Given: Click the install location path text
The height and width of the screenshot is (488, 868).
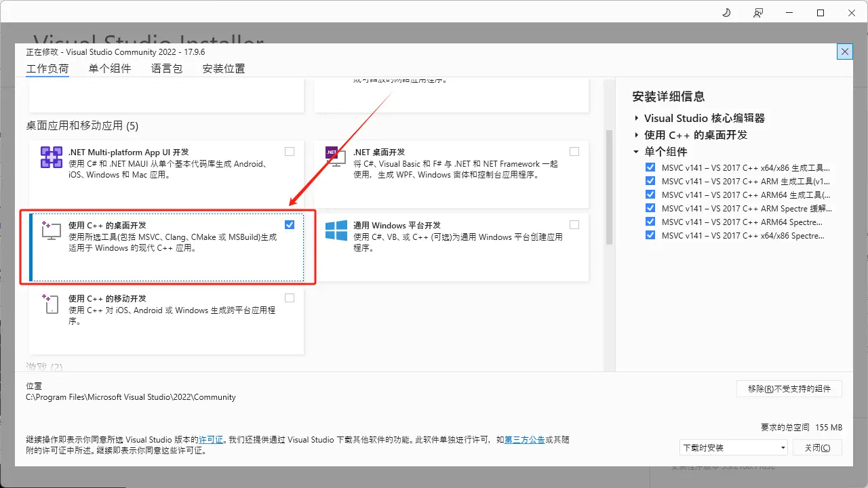Looking at the screenshot, I should pyautogui.click(x=131, y=397).
